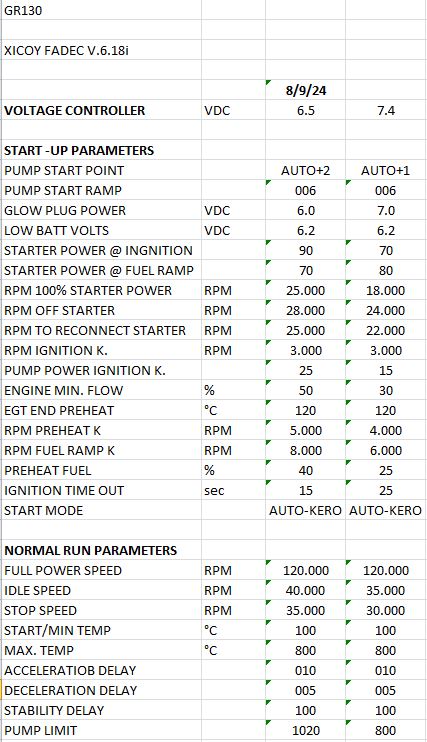The width and height of the screenshot is (427, 742).
Task: Click the IDLE SPEED value 40.000
Action: tap(305, 590)
